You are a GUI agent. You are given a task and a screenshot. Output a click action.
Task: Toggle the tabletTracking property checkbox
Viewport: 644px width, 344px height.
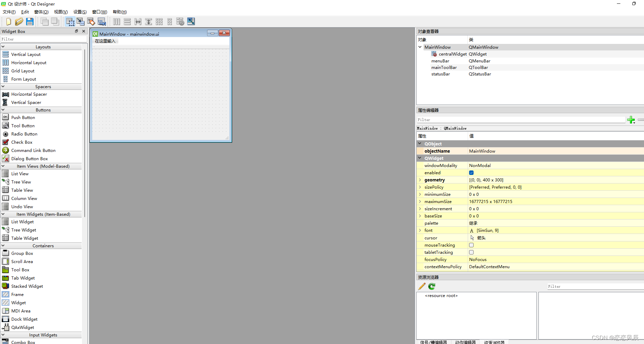(472, 252)
